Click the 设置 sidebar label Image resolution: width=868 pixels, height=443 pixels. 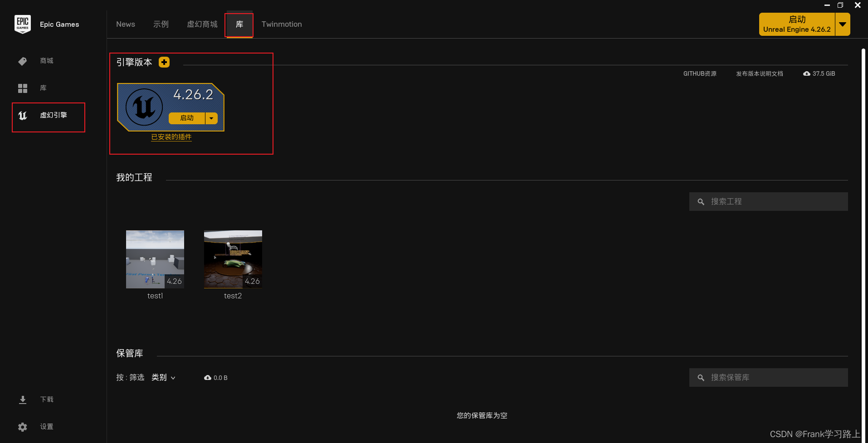click(47, 427)
